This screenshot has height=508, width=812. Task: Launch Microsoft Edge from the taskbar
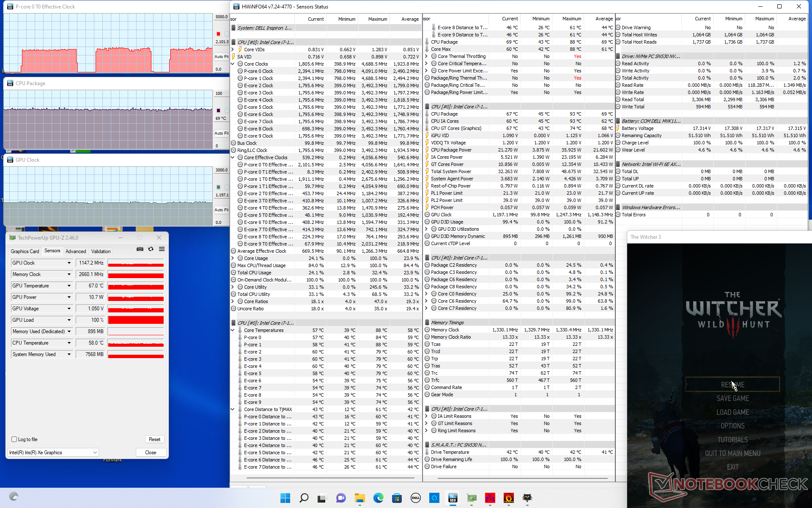coord(378,498)
